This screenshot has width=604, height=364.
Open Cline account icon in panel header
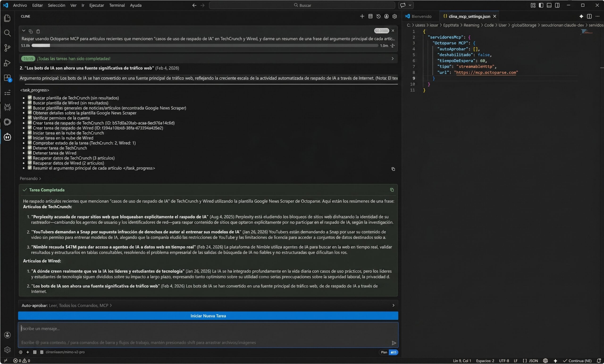pos(386,16)
